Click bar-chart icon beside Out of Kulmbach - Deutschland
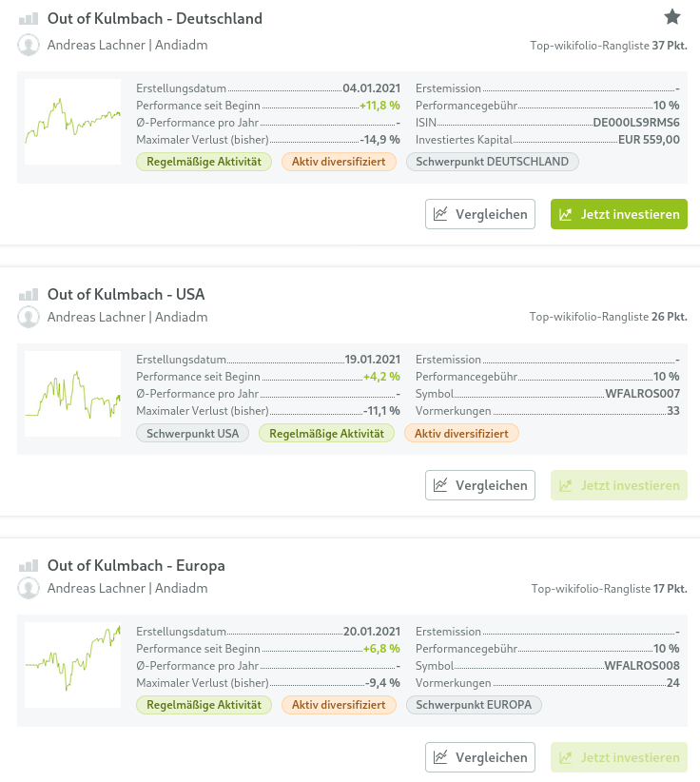The image size is (700, 782). (29, 19)
